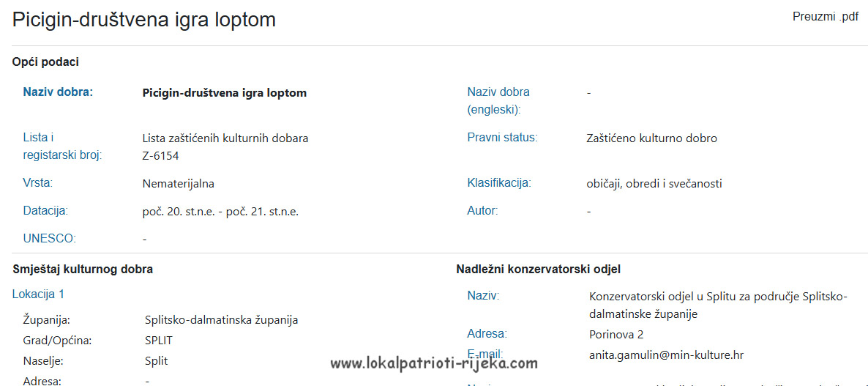The height and width of the screenshot is (386, 868).
Task: Select the Nematerijalna type value
Action: [x=178, y=183]
